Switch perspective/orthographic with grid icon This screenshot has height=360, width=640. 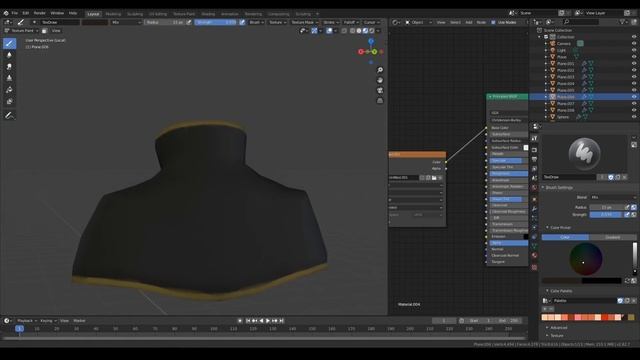click(380, 101)
